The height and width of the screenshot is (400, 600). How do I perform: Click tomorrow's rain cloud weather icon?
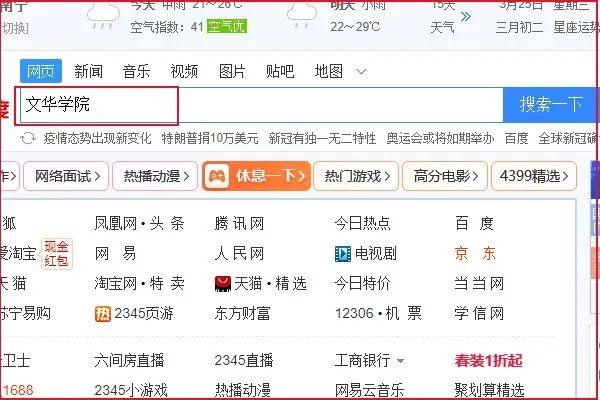click(x=302, y=15)
